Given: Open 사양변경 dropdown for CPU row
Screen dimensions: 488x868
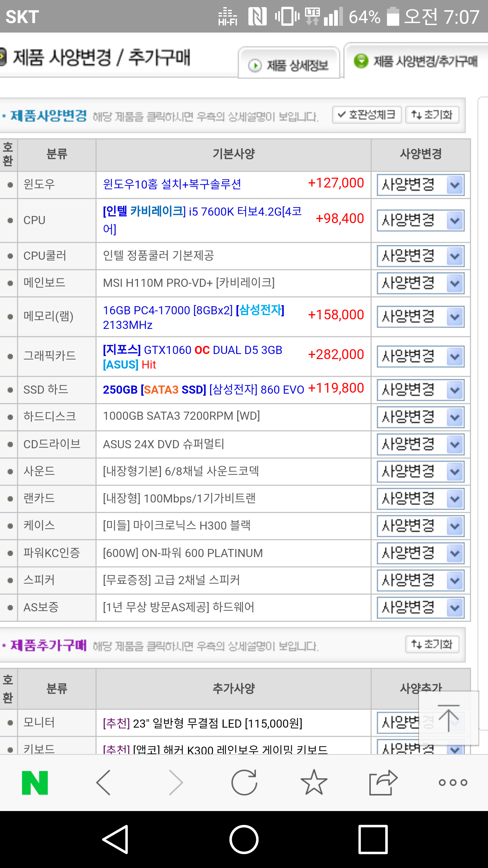Looking at the screenshot, I should pyautogui.click(x=421, y=221).
